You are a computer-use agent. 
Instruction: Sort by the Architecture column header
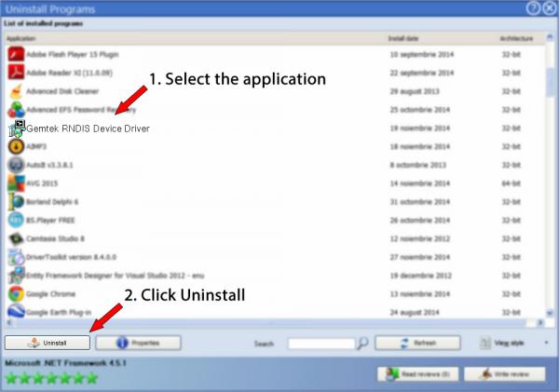[516, 38]
